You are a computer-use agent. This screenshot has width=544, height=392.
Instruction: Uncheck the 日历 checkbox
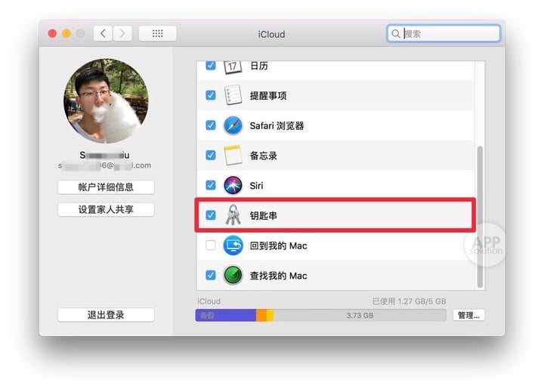(211, 66)
